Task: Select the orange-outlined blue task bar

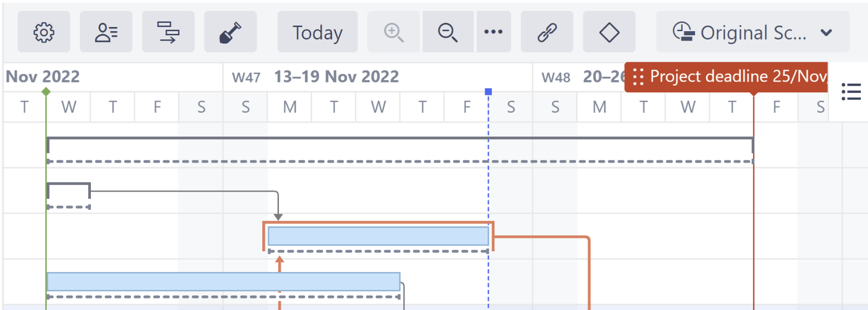Action: 378,236
